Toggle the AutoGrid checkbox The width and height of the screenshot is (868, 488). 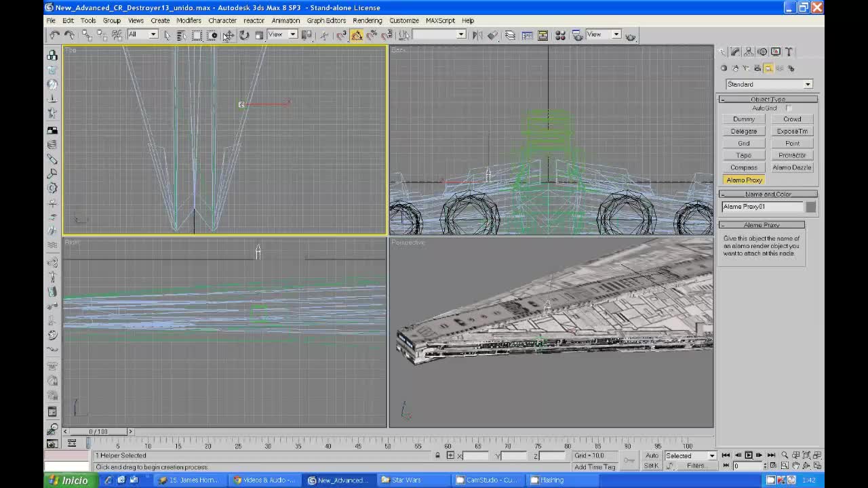tap(789, 108)
